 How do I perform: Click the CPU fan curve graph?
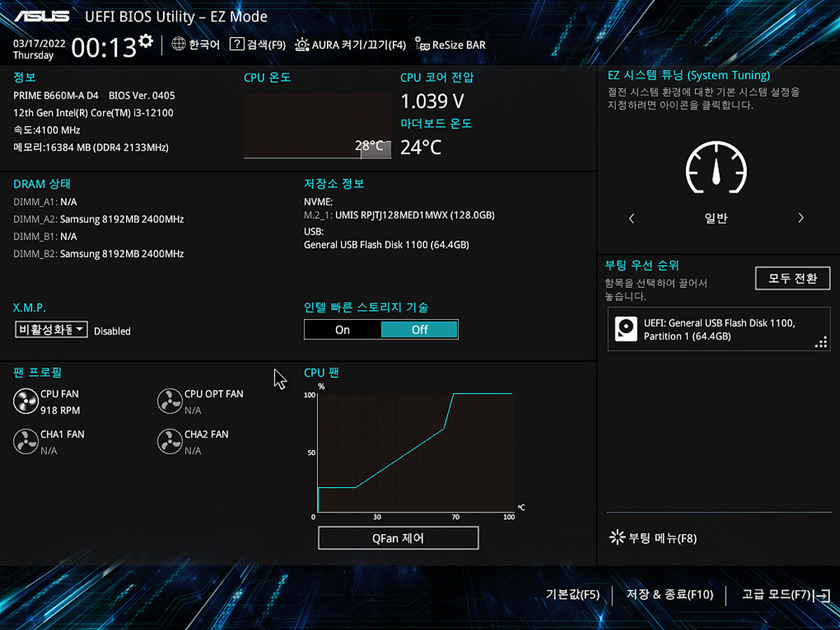[x=415, y=453]
